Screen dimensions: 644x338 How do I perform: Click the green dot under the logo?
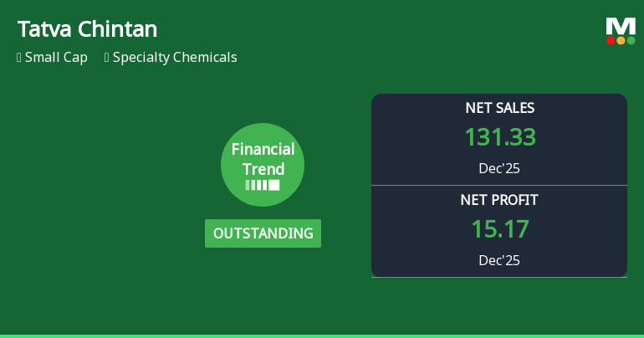coord(631,40)
